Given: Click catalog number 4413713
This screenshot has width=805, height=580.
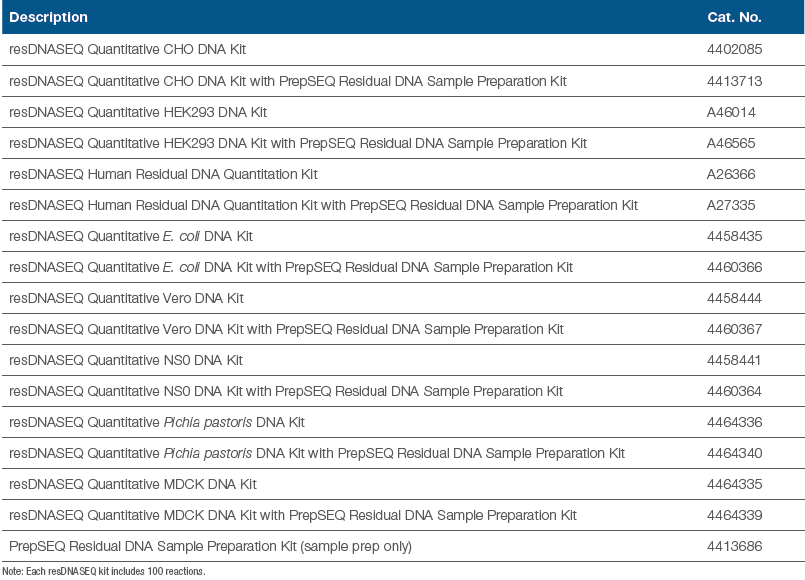Looking at the screenshot, I should point(734,80).
